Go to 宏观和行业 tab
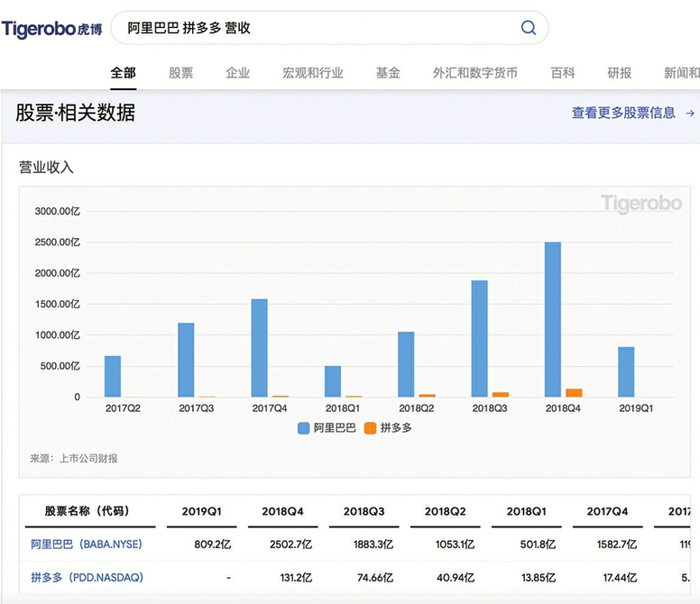Image resolution: width=700 pixels, height=604 pixels. (312, 73)
